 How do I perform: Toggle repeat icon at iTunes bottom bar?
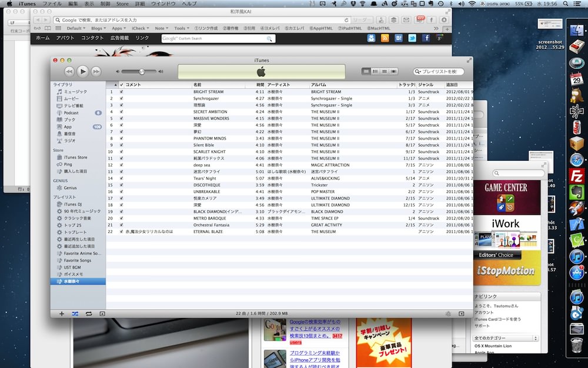[x=89, y=314]
